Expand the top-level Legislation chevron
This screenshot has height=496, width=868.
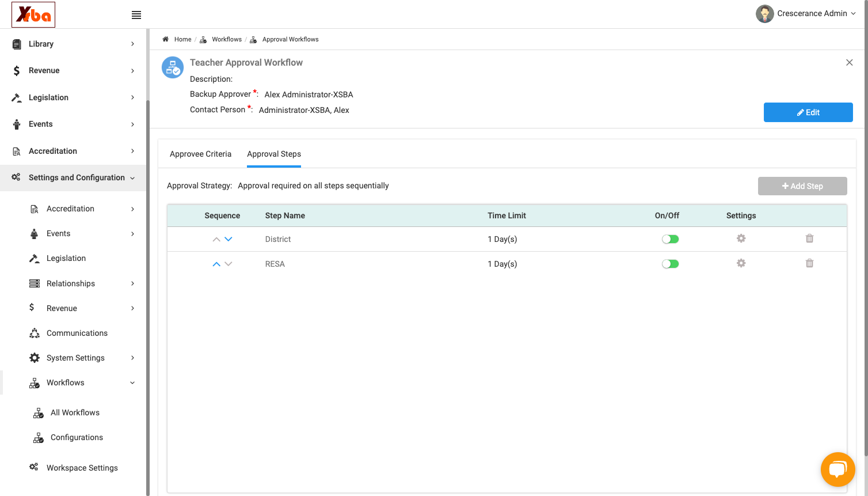point(132,97)
